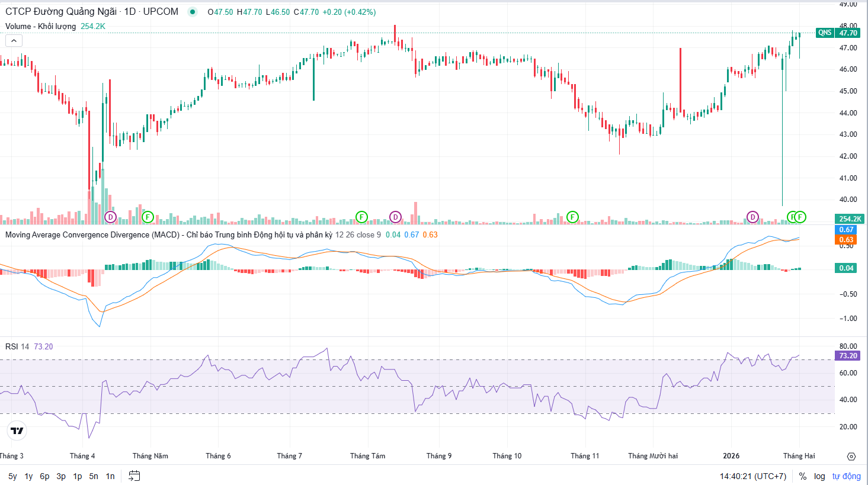Toggle percent scale mode
This screenshot has width=868, height=485.
coord(803,476)
